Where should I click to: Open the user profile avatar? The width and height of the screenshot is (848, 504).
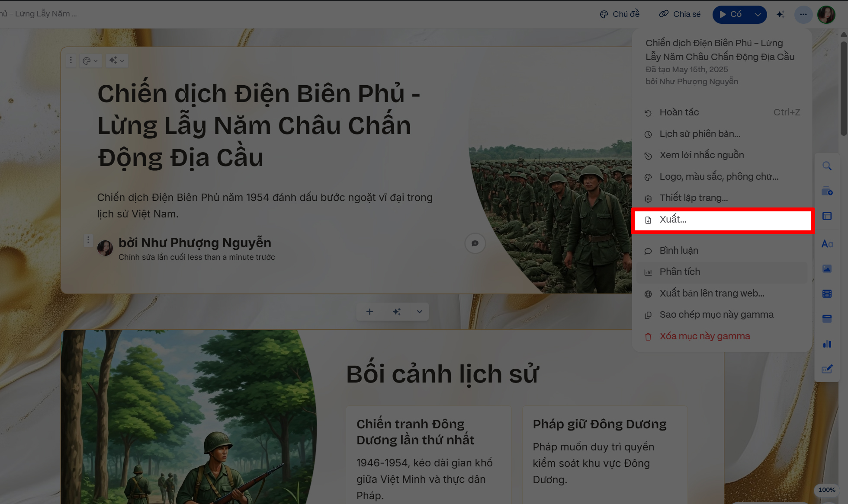tap(826, 14)
